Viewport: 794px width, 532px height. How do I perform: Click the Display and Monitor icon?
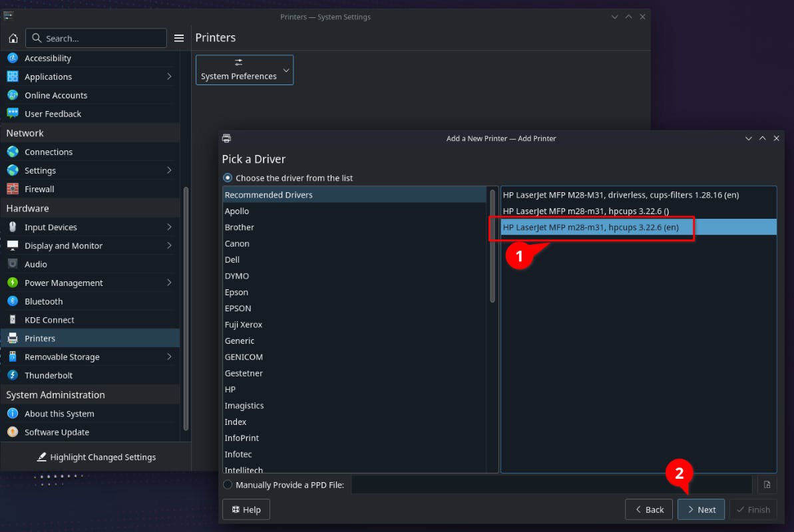click(13, 245)
